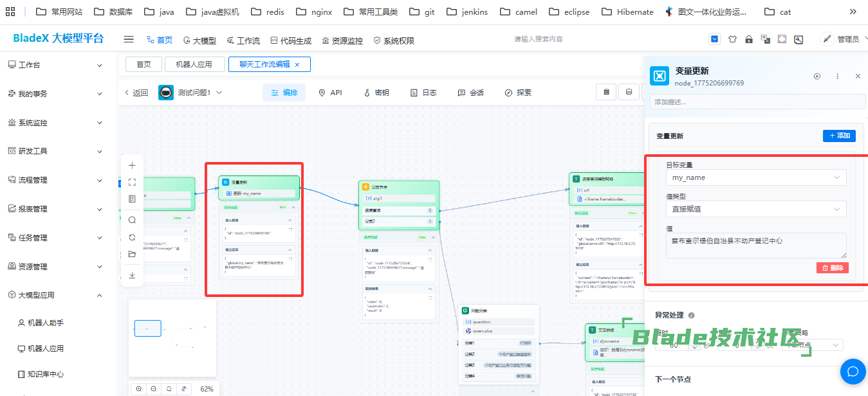868x396 pixels.
Task: Open the blue chat support bubble
Action: [853, 372]
